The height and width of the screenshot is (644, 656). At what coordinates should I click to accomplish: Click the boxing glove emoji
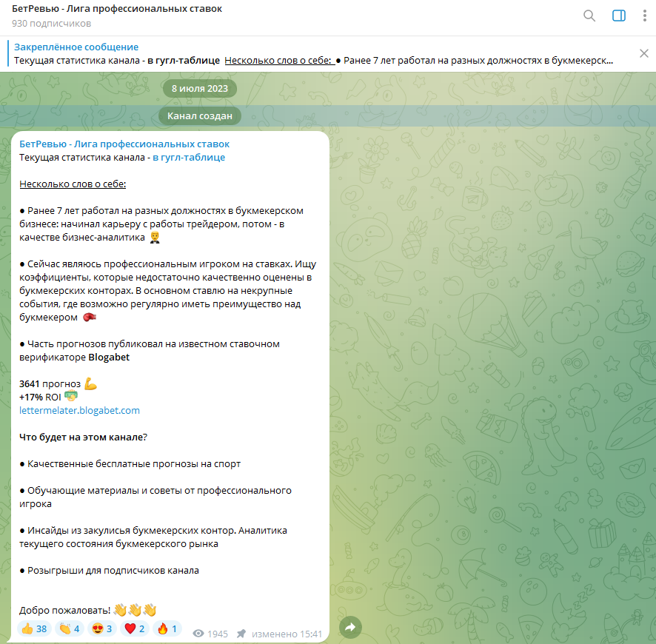(89, 318)
